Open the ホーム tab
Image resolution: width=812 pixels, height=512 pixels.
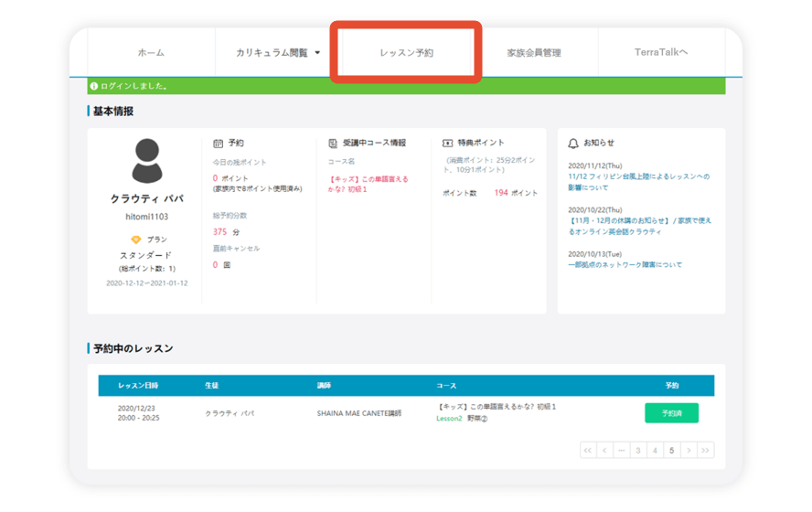tap(151, 53)
